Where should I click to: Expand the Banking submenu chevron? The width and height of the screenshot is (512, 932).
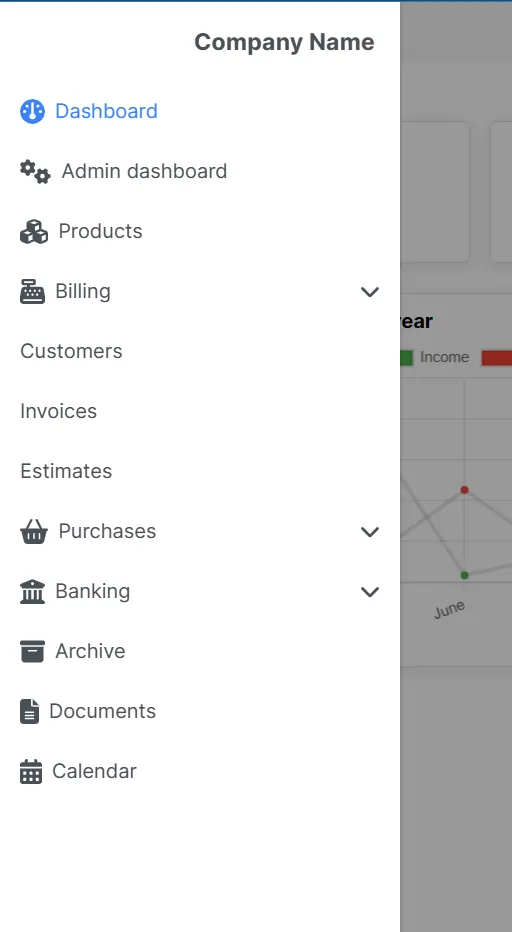click(370, 591)
